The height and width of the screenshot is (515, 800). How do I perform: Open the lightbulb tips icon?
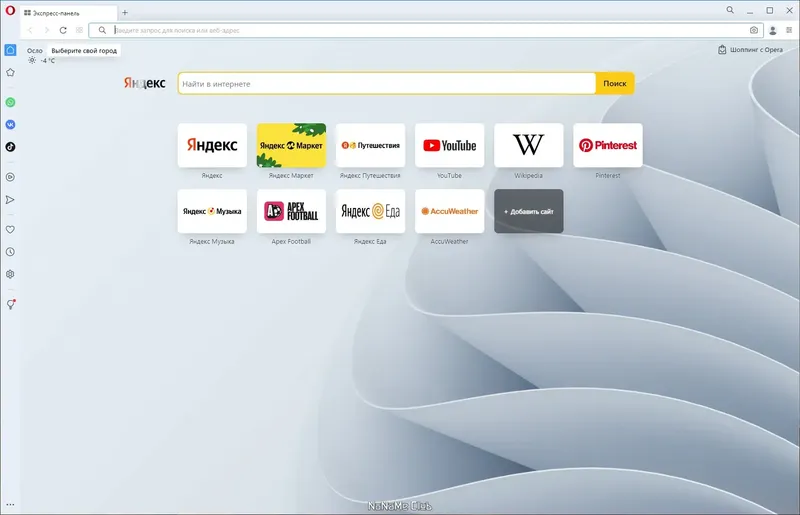(10, 305)
